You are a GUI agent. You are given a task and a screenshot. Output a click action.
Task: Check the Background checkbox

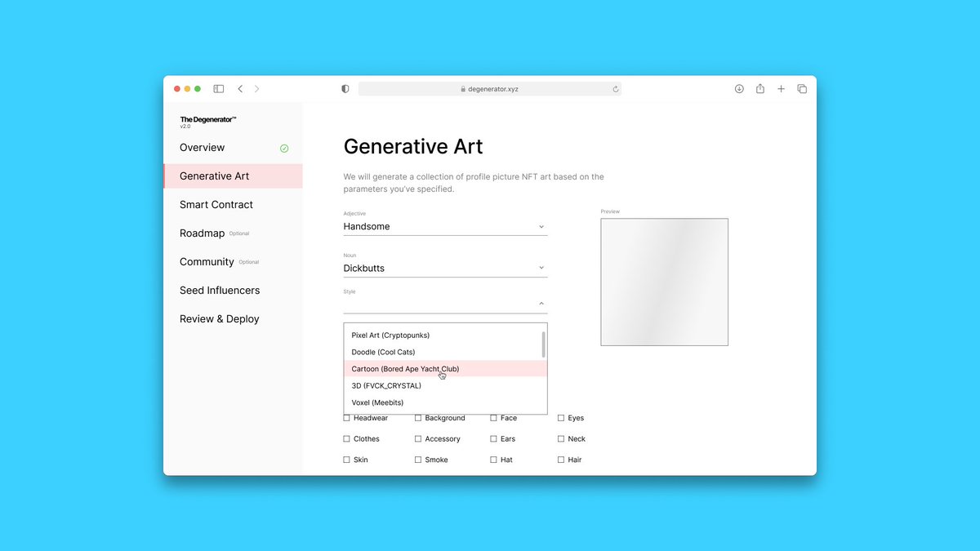pos(418,418)
